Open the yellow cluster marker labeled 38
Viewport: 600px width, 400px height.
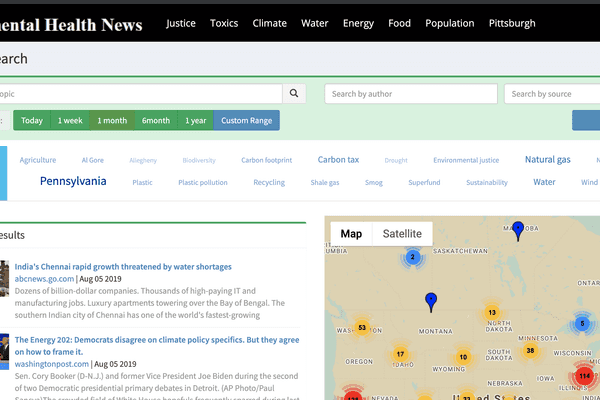[x=530, y=350]
